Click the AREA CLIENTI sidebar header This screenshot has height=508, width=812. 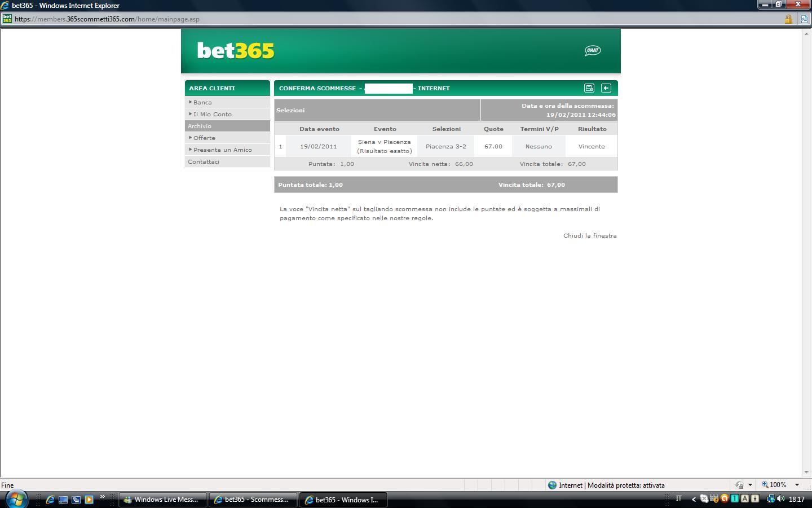(227, 88)
